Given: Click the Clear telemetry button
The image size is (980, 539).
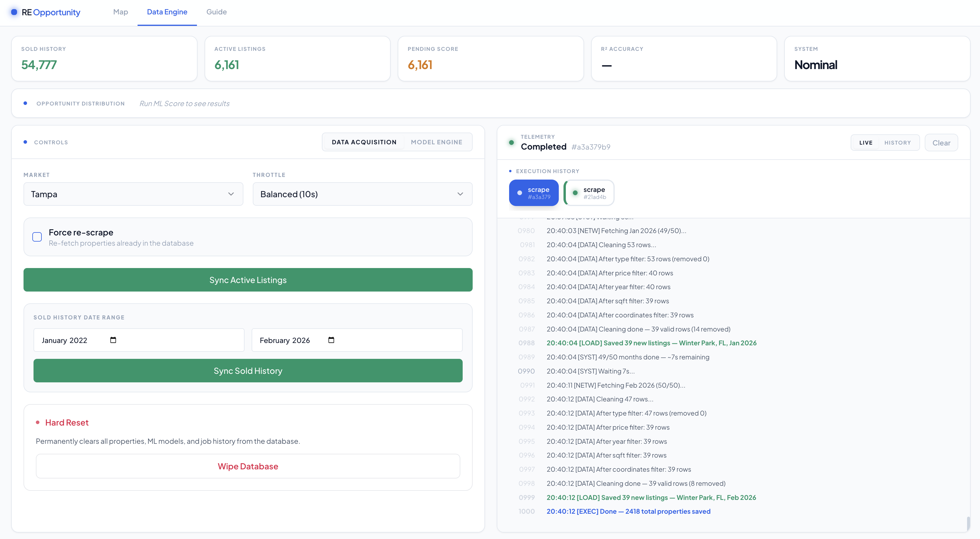Looking at the screenshot, I should [x=941, y=143].
